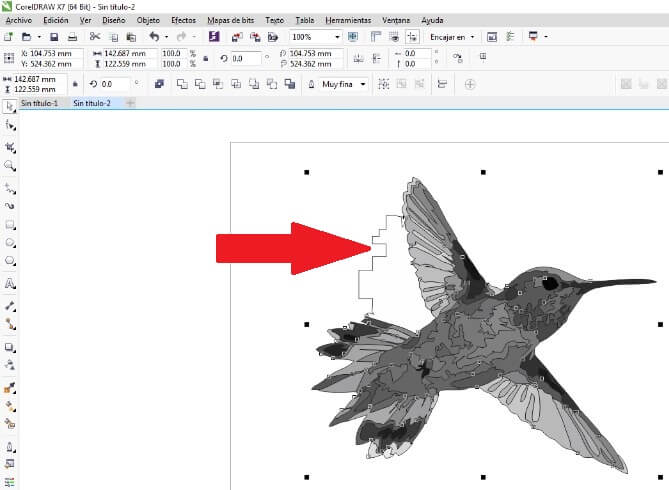
Task: Cut selection with the scissors icon
Action: click(x=95, y=37)
